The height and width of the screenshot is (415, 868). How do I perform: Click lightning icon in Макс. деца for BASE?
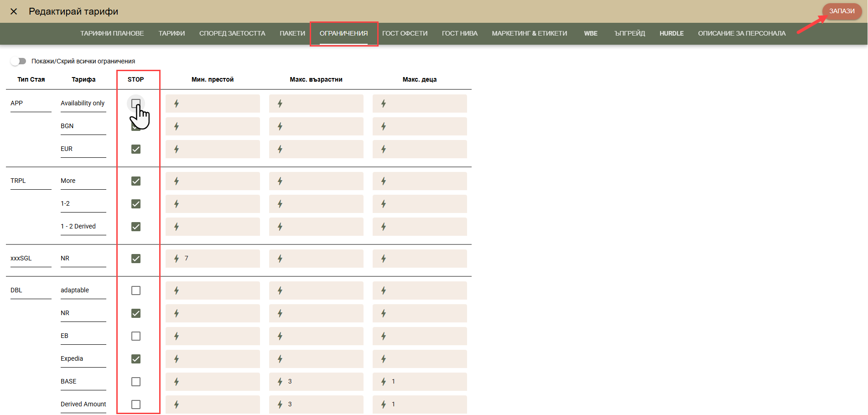coord(384,382)
